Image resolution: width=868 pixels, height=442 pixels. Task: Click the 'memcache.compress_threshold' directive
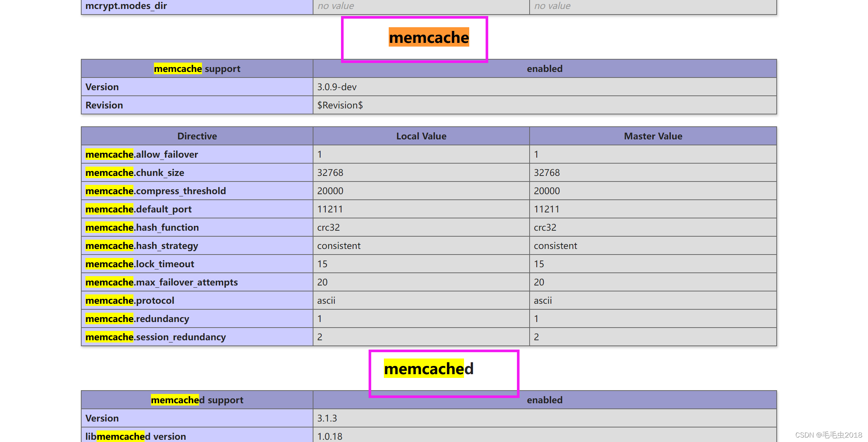point(156,191)
